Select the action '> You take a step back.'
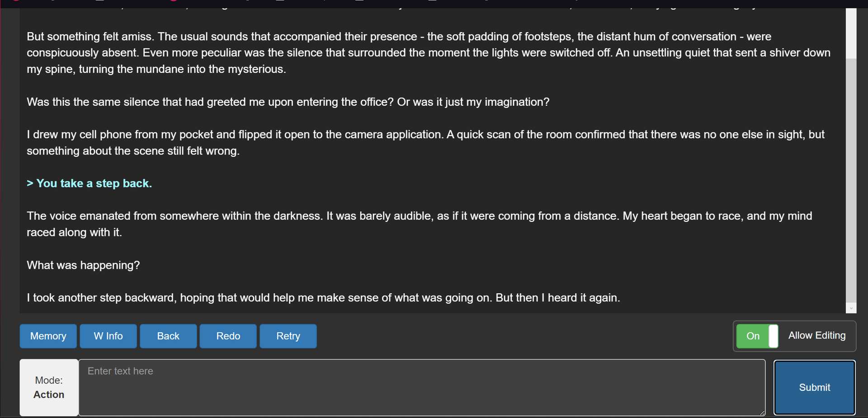Viewport: 868px width, 418px height. [x=90, y=183]
